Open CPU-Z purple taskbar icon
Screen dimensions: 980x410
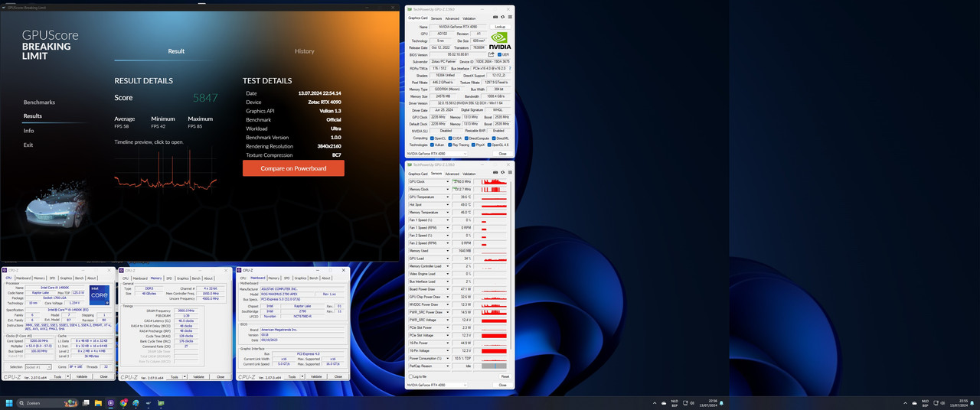[110, 403]
